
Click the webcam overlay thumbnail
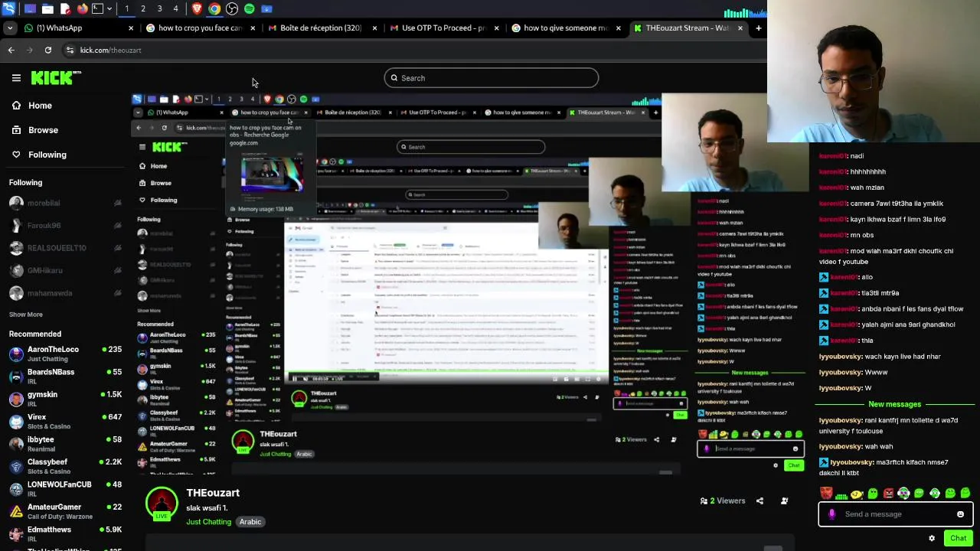click(x=873, y=73)
